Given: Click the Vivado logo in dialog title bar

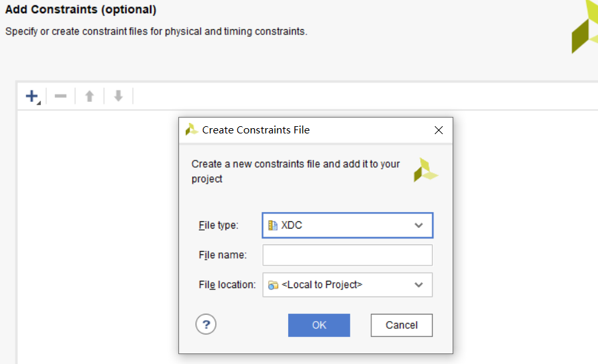Looking at the screenshot, I should coord(192,129).
